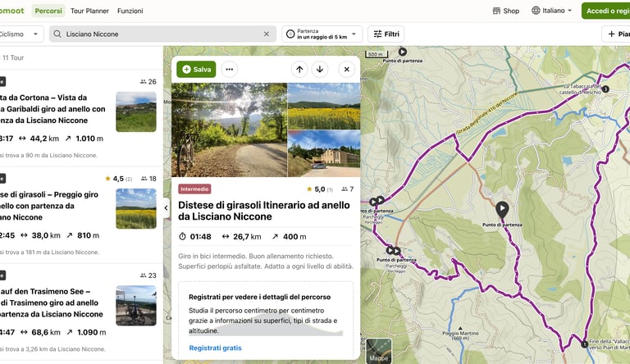
Task: Click the start marker at map top
Action: click(402, 52)
